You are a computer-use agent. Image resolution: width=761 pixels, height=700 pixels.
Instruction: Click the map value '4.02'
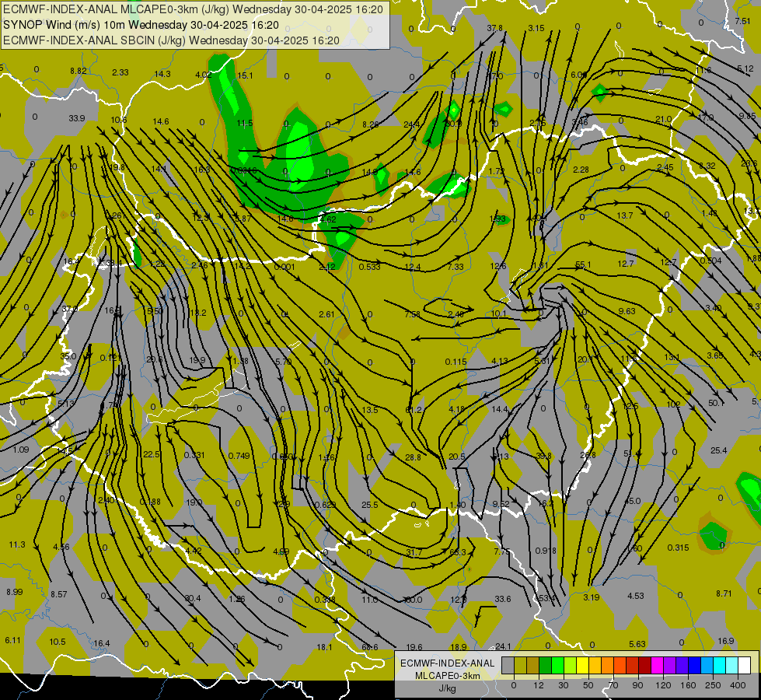(x=204, y=75)
